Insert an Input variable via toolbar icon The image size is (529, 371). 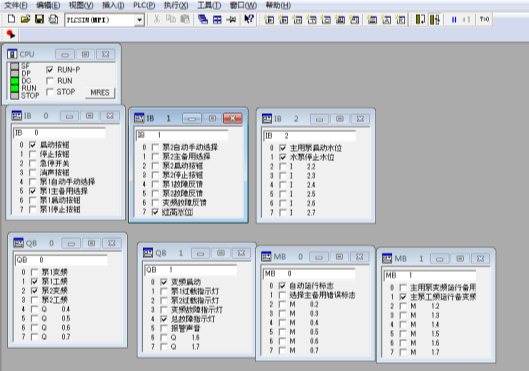pos(269,20)
